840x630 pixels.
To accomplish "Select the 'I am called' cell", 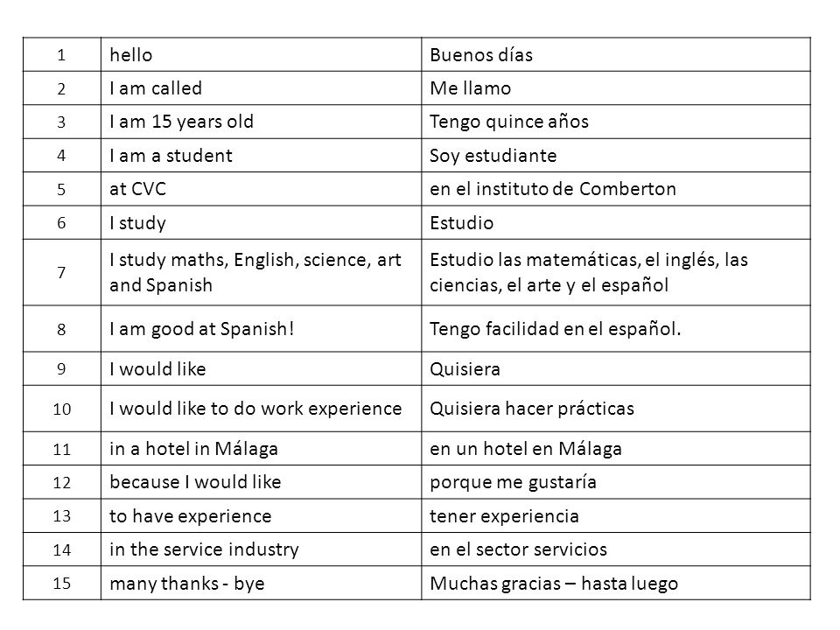I will tap(261, 87).
